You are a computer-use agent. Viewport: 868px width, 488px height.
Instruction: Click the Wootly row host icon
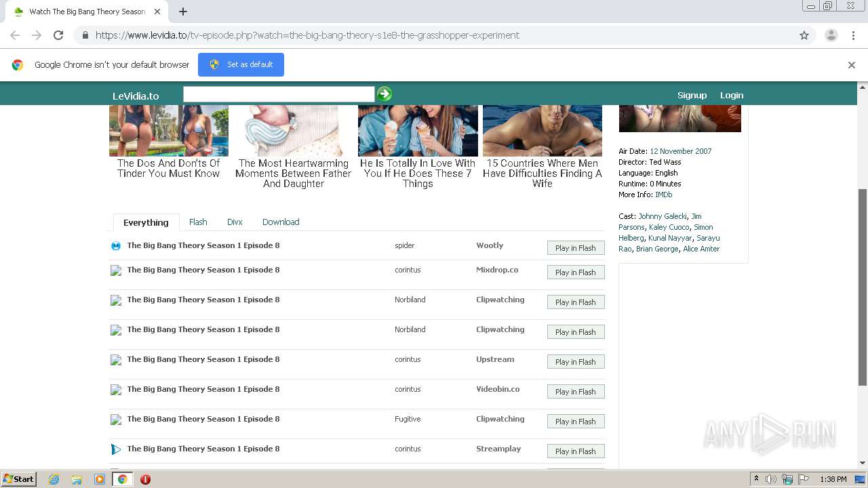(116, 246)
